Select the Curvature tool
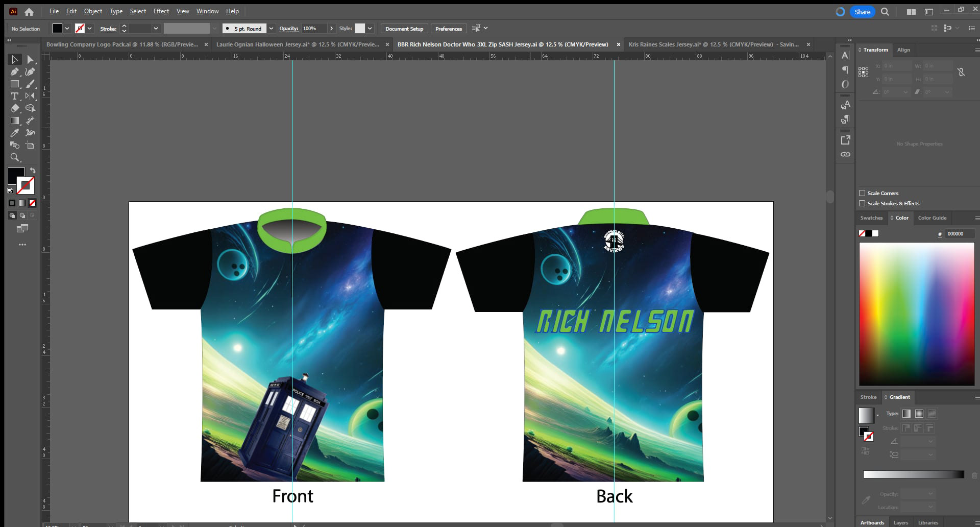980x527 pixels. 30,72
